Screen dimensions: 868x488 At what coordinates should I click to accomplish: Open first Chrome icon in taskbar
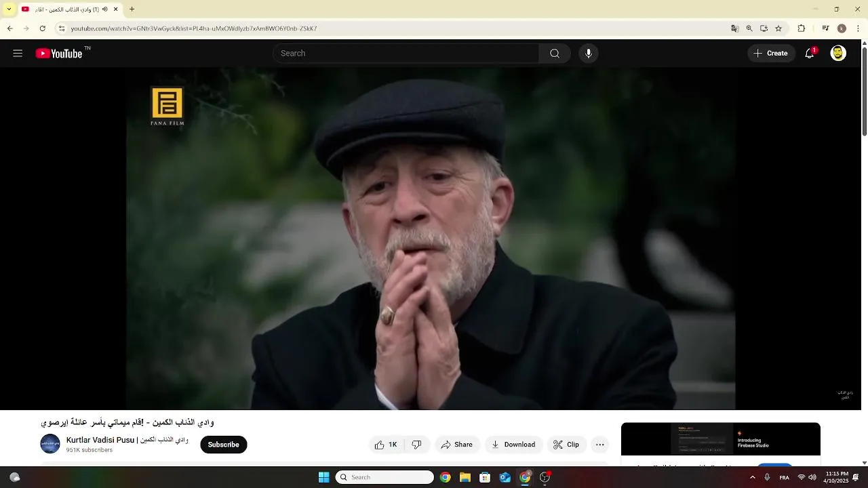445,477
